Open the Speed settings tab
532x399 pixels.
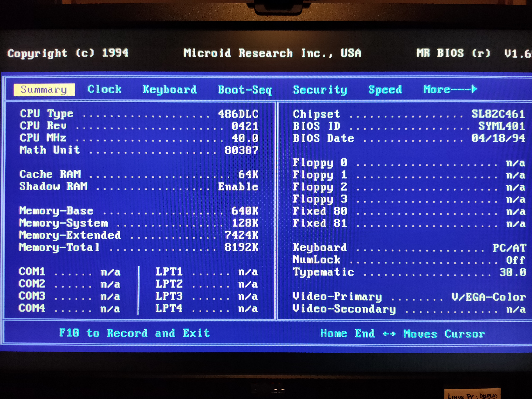[385, 90]
